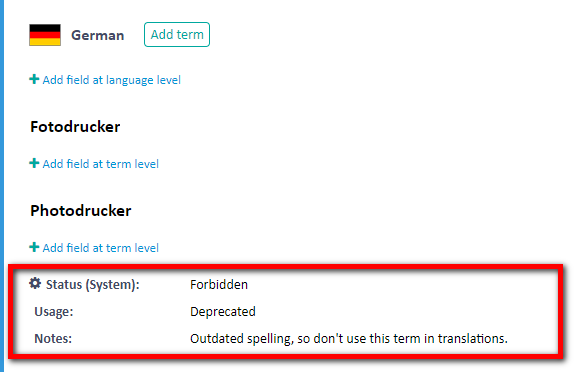Click the Usage field label
The height and width of the screenshot is (372, 579).
click(x=54, y=311)
